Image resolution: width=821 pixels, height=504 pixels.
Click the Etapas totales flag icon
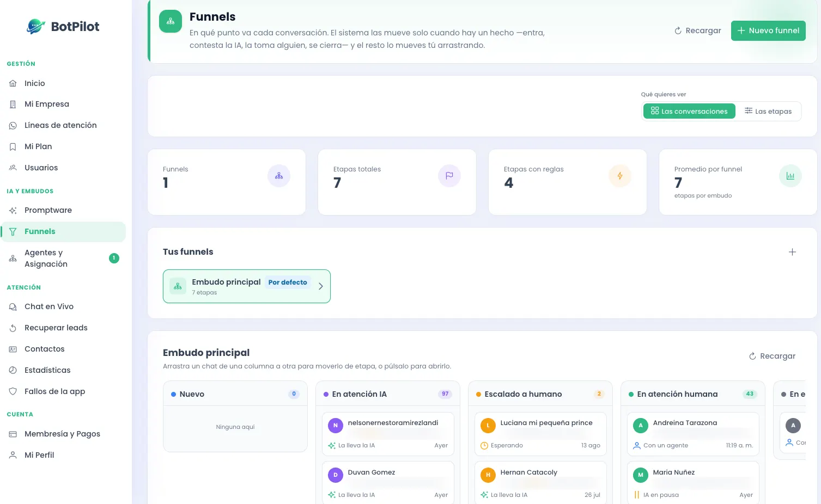pos(449,176)
